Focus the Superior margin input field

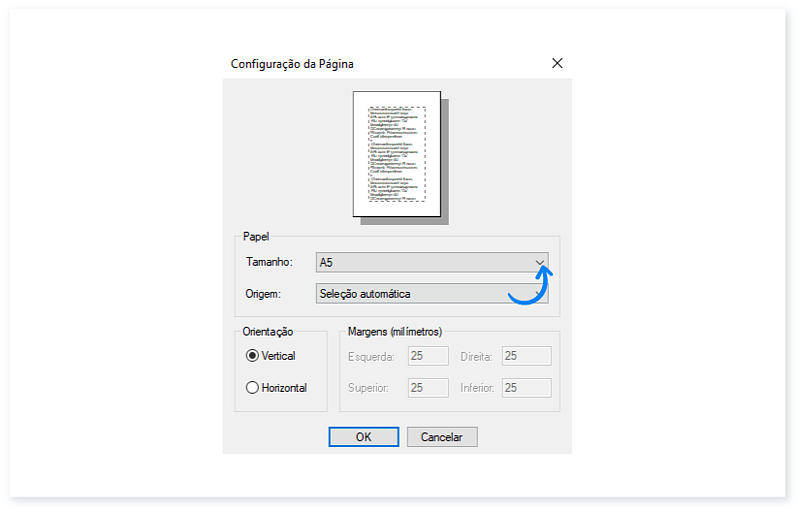pyautogui.click(x=429, y=388)
